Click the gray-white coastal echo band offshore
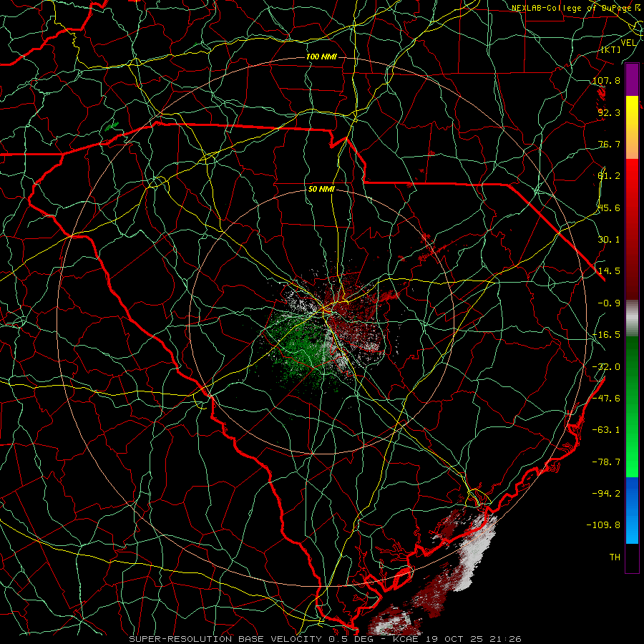Image resolution: width=644 pixels, height=644 pixels. tap(477, 552)
